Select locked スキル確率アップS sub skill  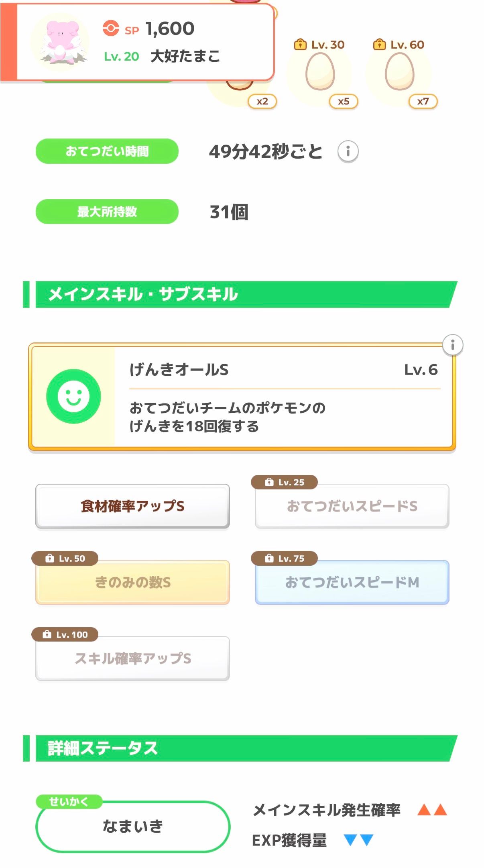[x=132, y=658]
